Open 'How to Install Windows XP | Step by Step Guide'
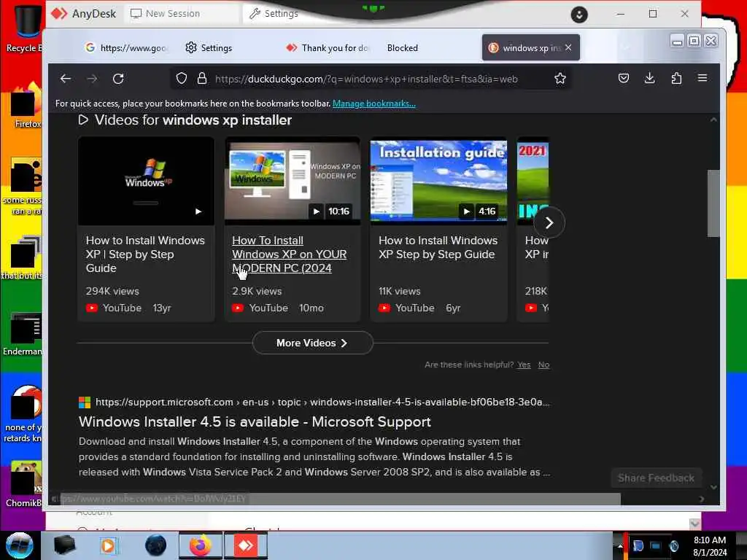This screenshot has width=747, height=560. (x=145, y=254)
